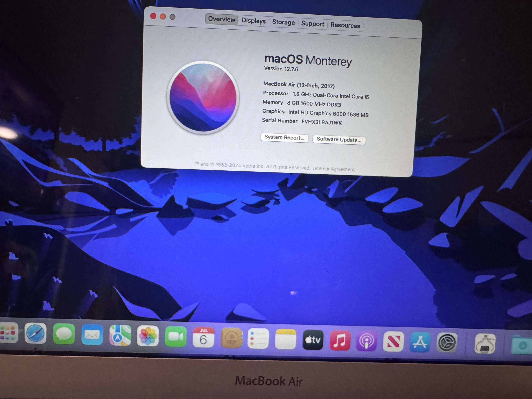
Task: Go to the Resources tab
Action: (345, 25)
